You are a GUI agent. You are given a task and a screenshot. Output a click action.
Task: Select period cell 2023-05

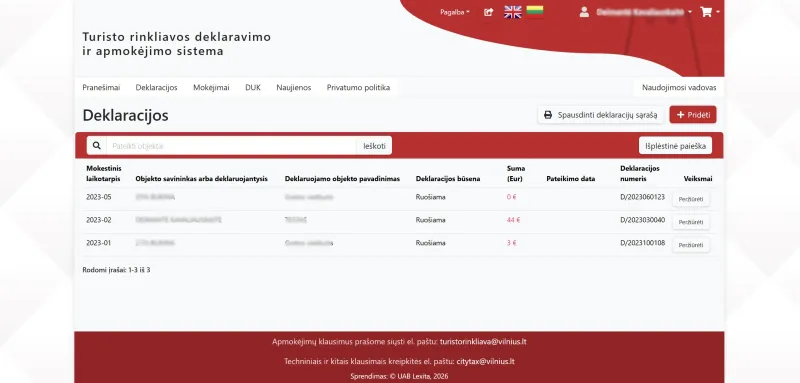tap(98, 197)
